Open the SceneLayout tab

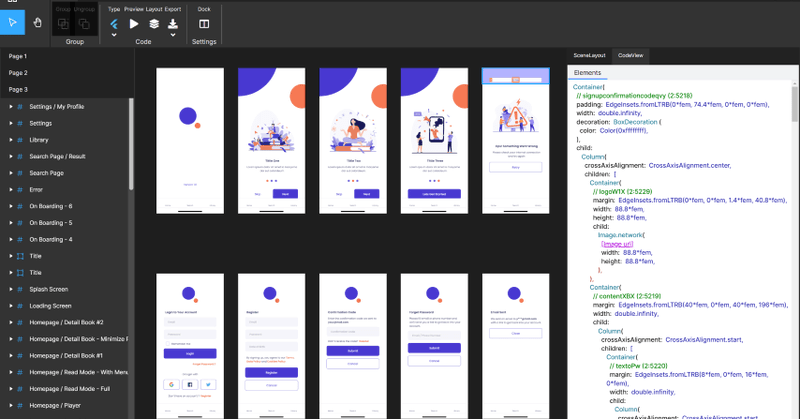click(x=589, y=56)
